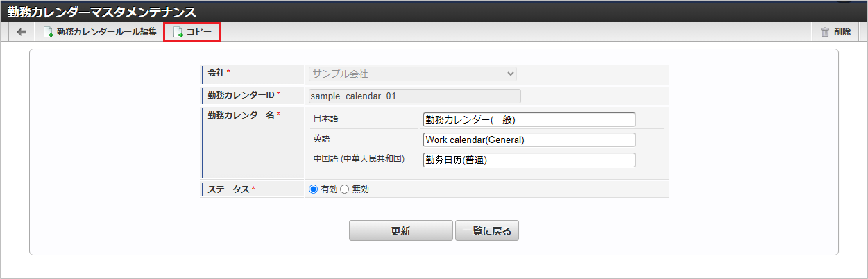Choose コピー in the toolbar
Viewport: 868px width, 279px height.
click(198, 32)
